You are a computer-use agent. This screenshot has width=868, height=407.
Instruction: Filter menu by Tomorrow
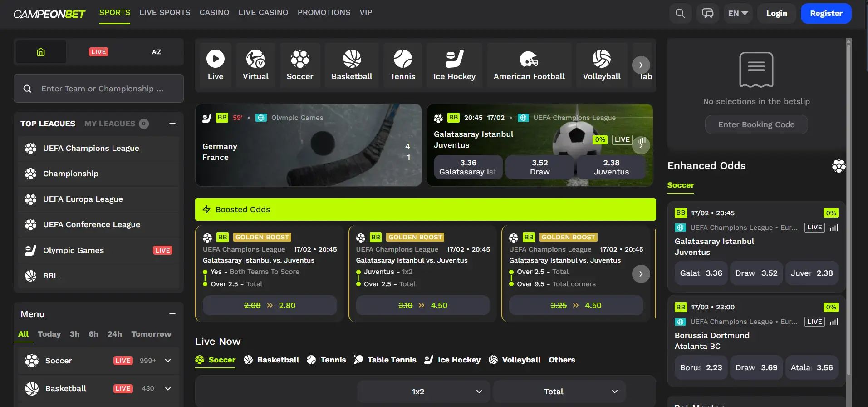point(151,334)
